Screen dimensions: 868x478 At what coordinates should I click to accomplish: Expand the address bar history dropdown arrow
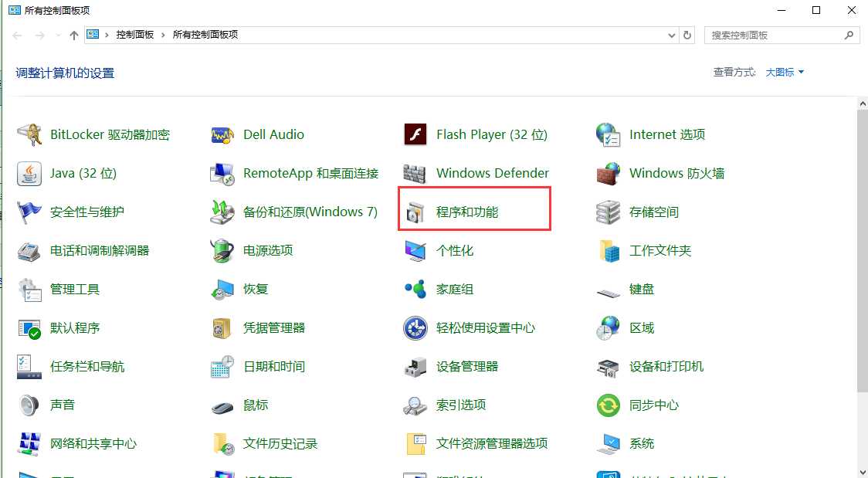tap(672, 35)
